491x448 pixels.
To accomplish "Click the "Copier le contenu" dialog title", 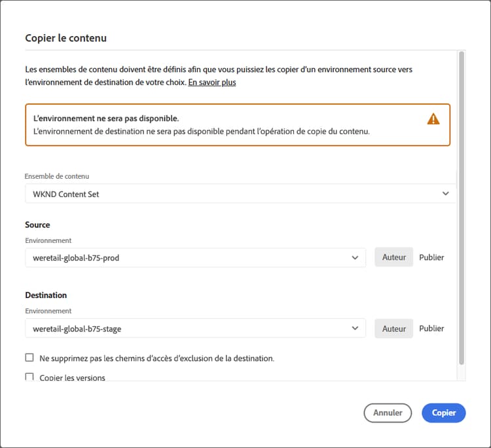I will (65, 38).
